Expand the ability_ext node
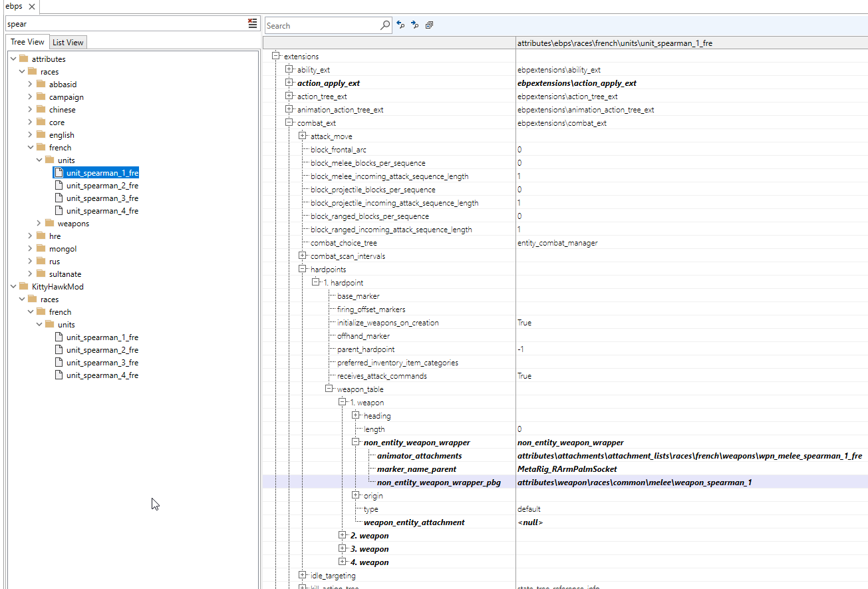The width and height of the screenshot is (868, 589). coord(289,69)
